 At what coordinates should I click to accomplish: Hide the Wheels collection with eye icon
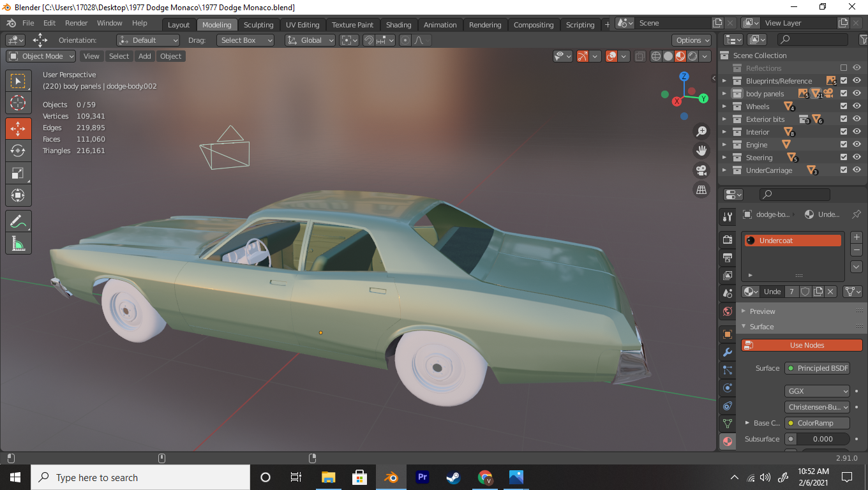coord(857,107)
